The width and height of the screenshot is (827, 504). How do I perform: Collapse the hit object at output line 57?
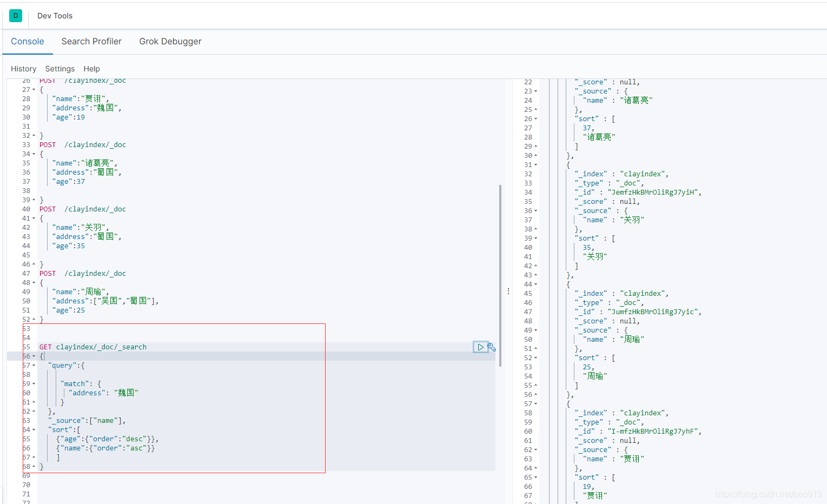click(536, 404)
